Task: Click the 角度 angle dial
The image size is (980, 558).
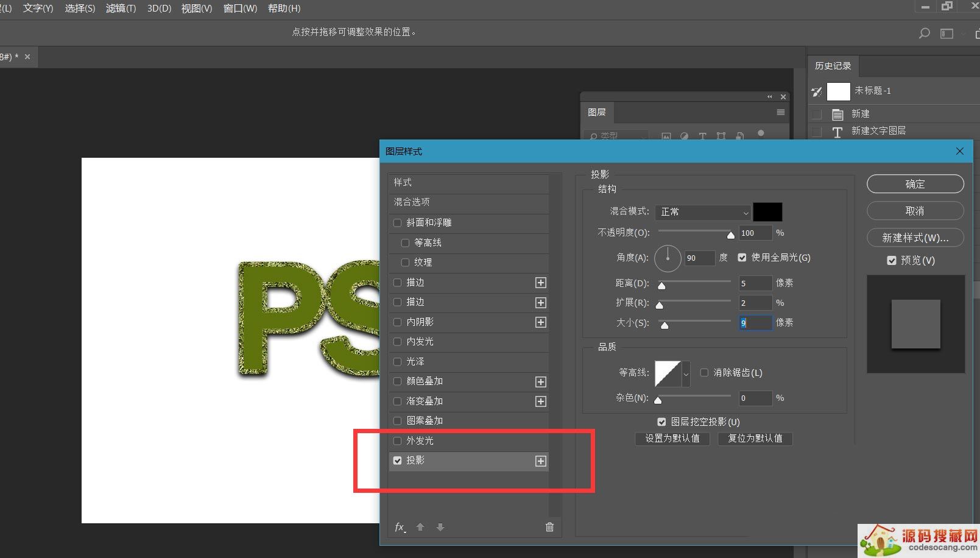Action: (668, 258)
